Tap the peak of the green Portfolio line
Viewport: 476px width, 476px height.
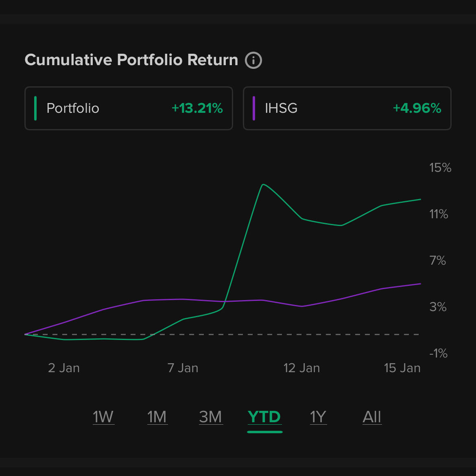263,184
